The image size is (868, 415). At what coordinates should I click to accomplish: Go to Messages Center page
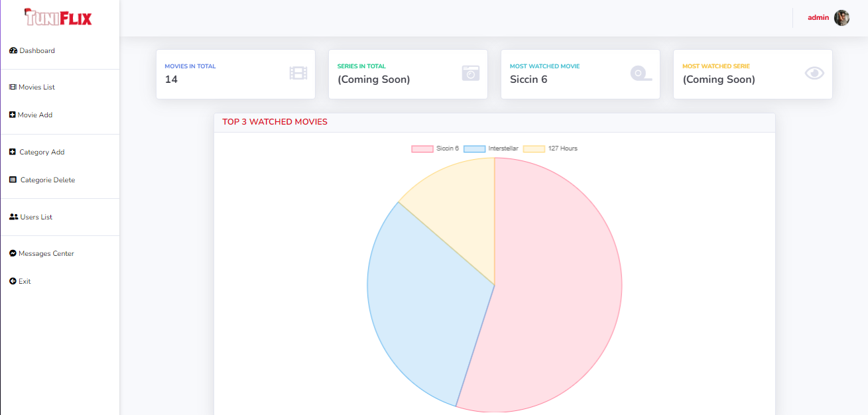(46, 254)
